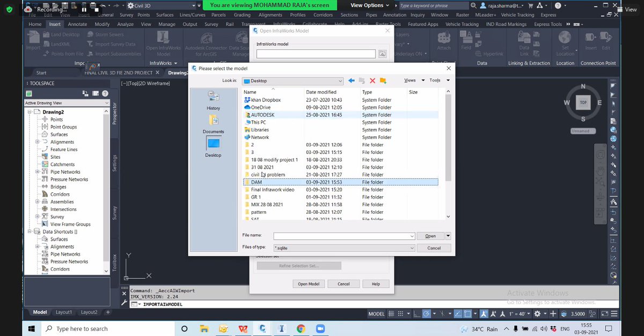Toggle drawing grid display in status bar
Image resolution: width=644 pixels, height=336 pixels.
[x=391, y=313]
